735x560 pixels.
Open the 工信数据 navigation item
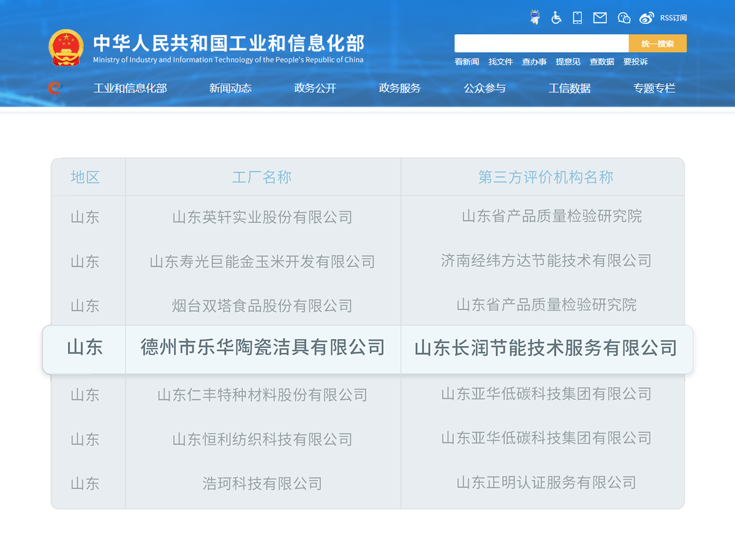tap(570, 88)
